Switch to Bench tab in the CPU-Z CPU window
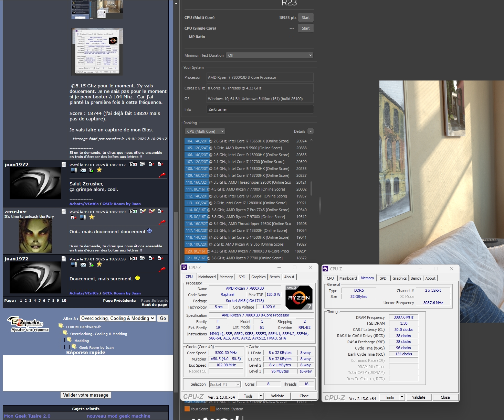The height and width of the screenshot is (420, 504). tap(274, 277)
